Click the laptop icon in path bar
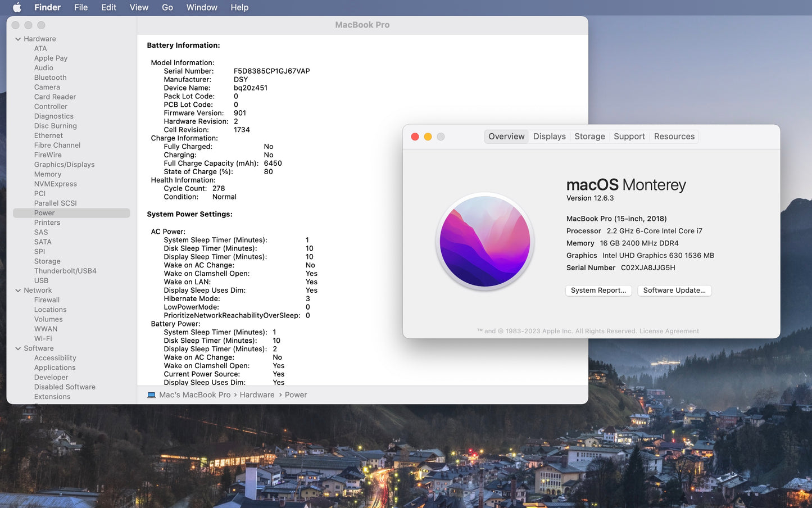This screenshot has width=812, height=508. point(151,395)
